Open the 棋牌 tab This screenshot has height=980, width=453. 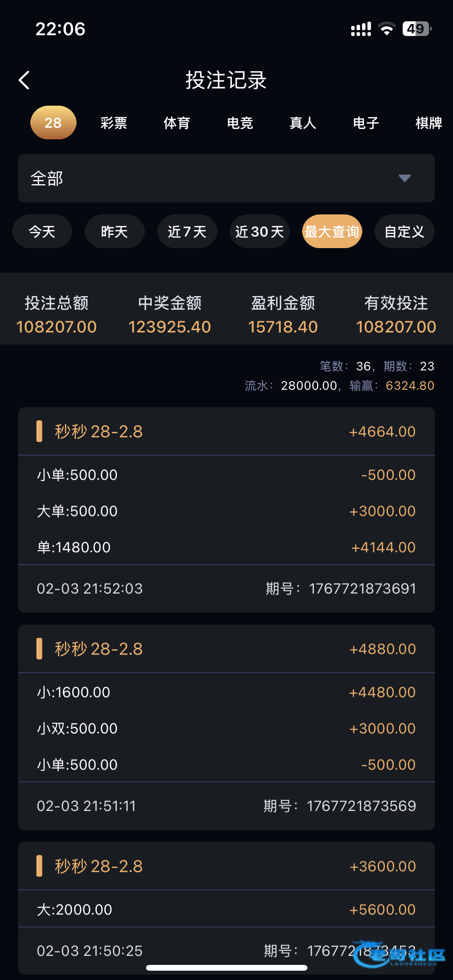429,123
